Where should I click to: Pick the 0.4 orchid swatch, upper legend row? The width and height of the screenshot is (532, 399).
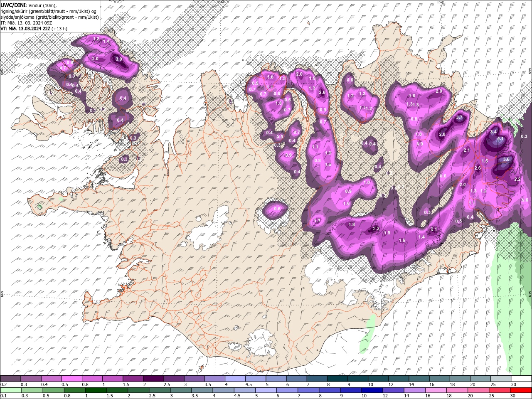coord(51,379)
